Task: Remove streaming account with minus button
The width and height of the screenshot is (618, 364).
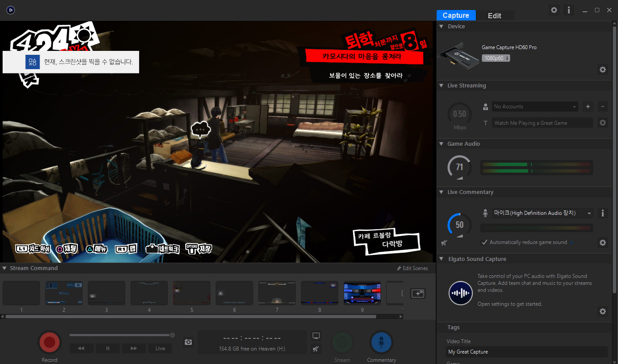Action: (x=603, y=107)
